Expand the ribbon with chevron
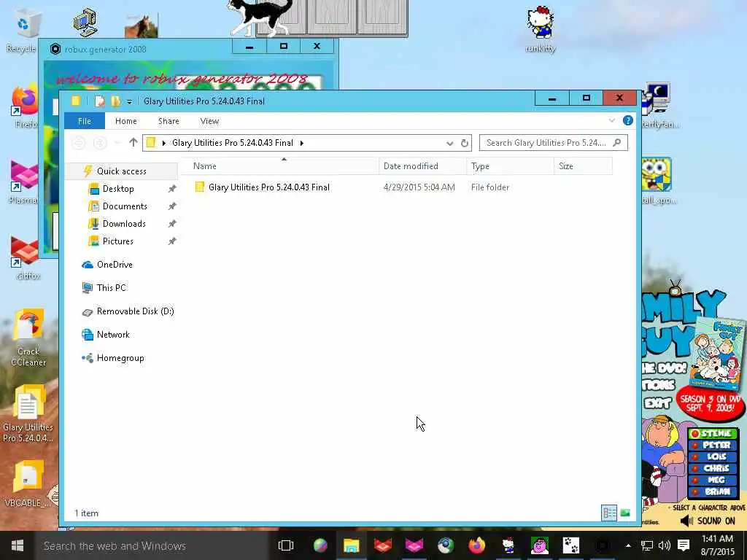The image size is (747, 560). [x=612, y=120]
